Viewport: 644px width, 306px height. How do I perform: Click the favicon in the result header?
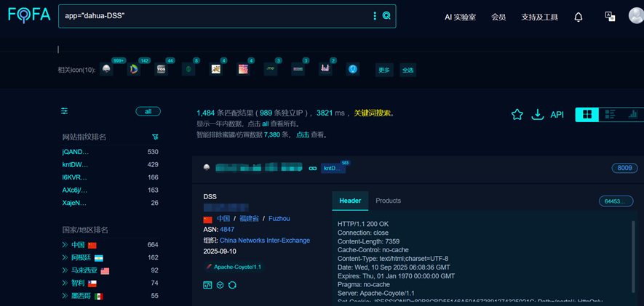(x=207, y=167)
